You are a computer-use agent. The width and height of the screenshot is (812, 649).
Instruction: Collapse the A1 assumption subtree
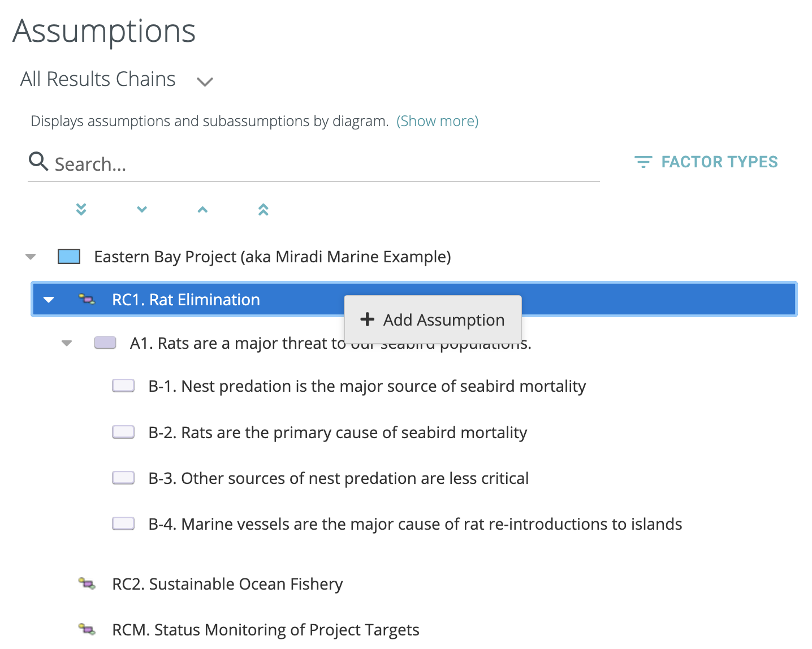(67, 343)
